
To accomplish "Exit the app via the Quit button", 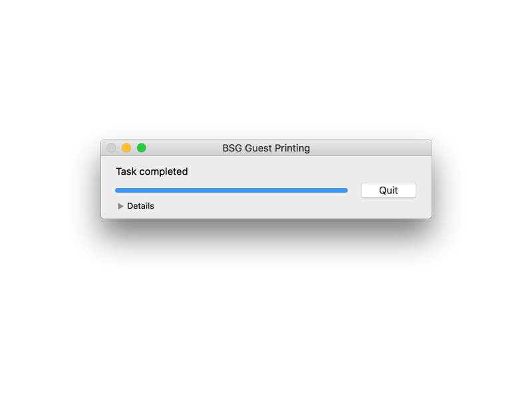I will click(388, 190).
